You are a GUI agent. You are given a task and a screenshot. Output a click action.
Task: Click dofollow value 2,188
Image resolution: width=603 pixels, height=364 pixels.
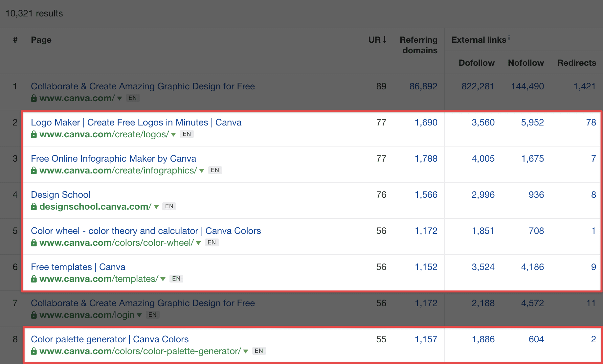pyautogui.click(x=483, y=303)
